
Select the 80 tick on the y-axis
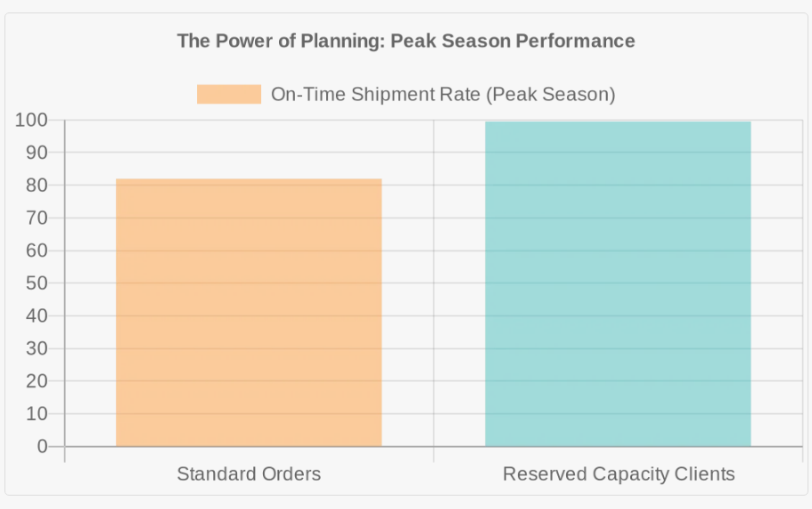tap(37, 185)
